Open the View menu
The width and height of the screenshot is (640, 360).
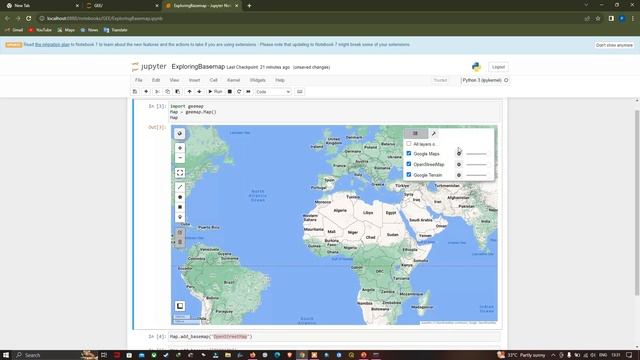(174, 80)
